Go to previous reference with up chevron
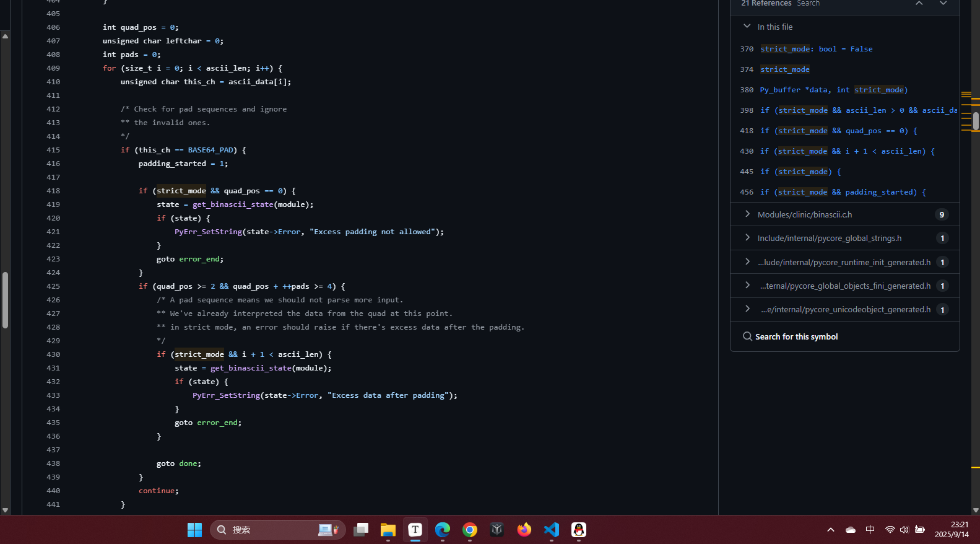This screenshot has width=980, height=544. click(x=919, y=4)
